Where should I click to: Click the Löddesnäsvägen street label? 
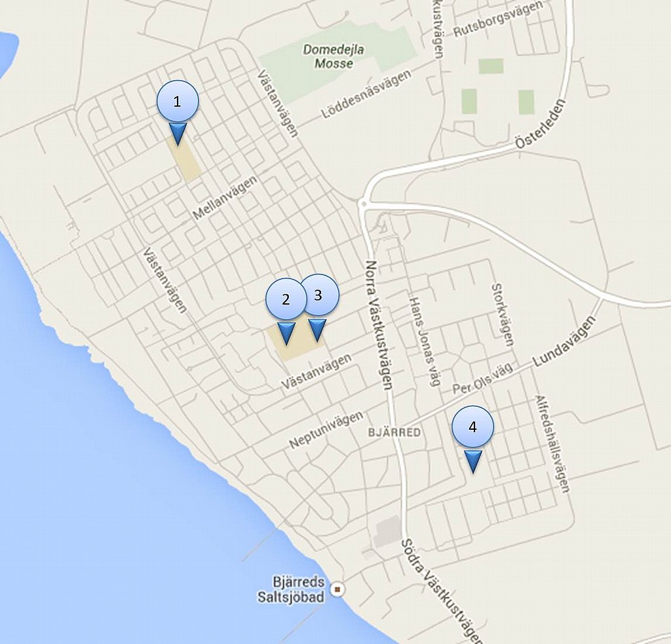[366, 94]
